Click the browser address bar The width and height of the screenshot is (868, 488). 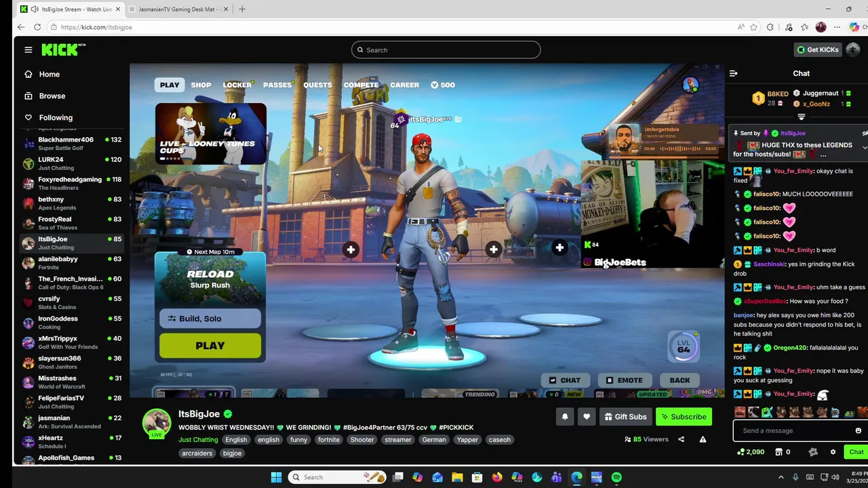393,27
